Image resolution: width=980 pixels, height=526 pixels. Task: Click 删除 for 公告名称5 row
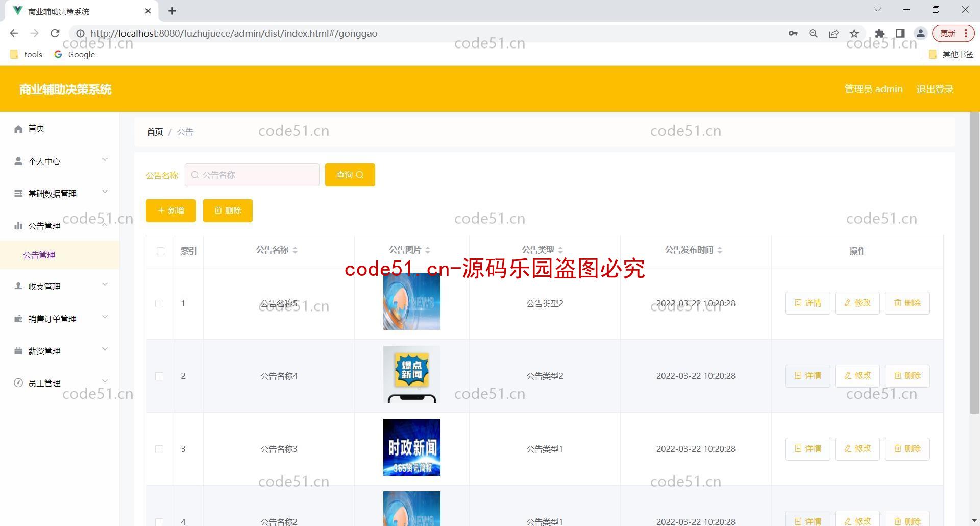click(x=907, y=303)
